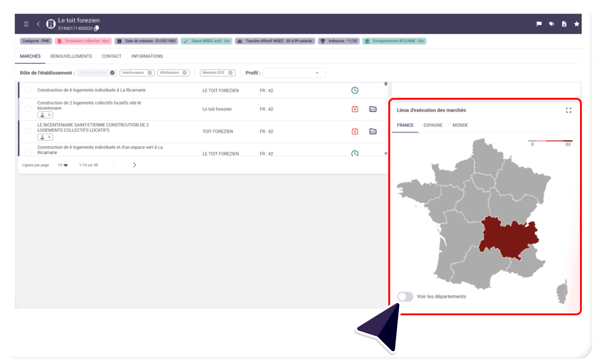Open the tags icon in header

point(552,24)
